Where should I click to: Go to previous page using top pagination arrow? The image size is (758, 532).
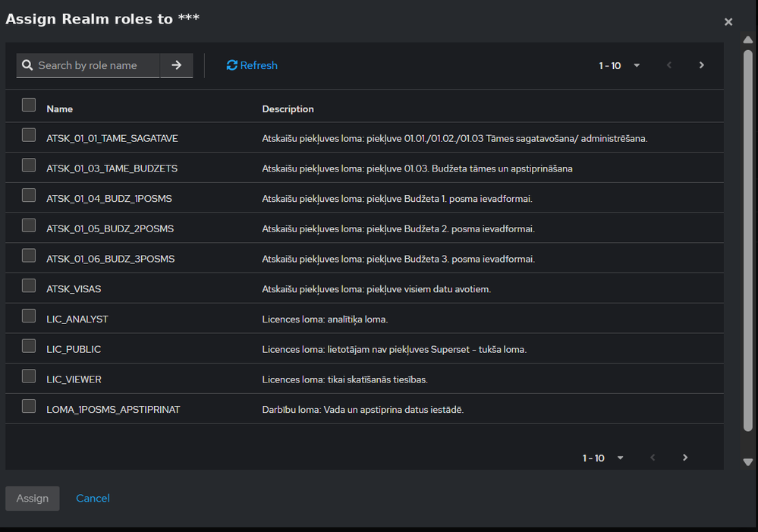(669, 65)
